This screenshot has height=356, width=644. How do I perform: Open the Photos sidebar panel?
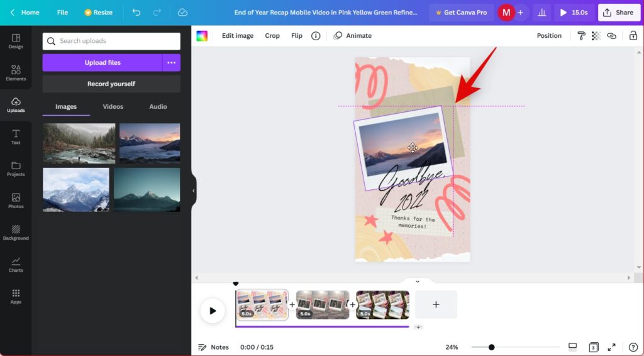tap(16, 201)
